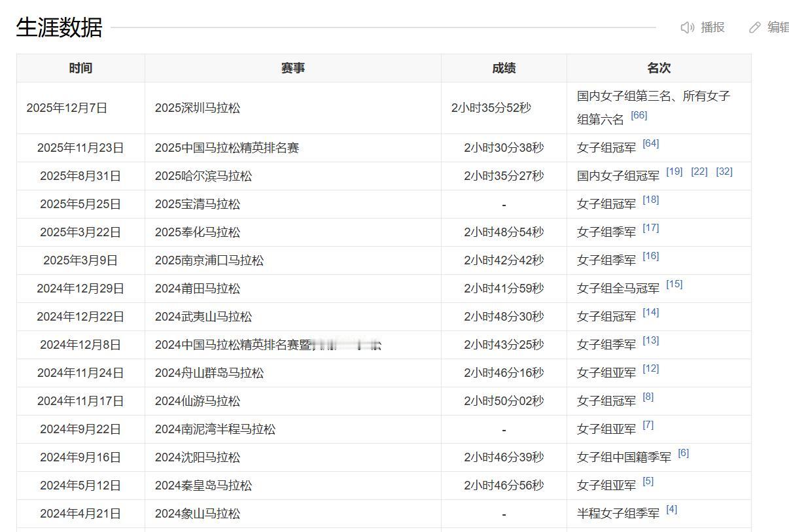Open reference [17] for 奉化马拉松
This screenshot has width=789, height=532.
coord(650,228)
